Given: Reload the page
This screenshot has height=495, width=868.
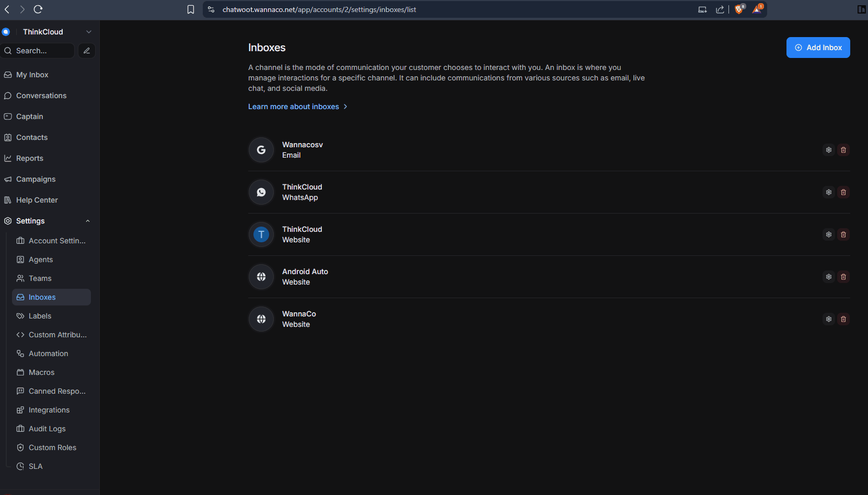Looking at the screenshot, I should tap(38, 9).
